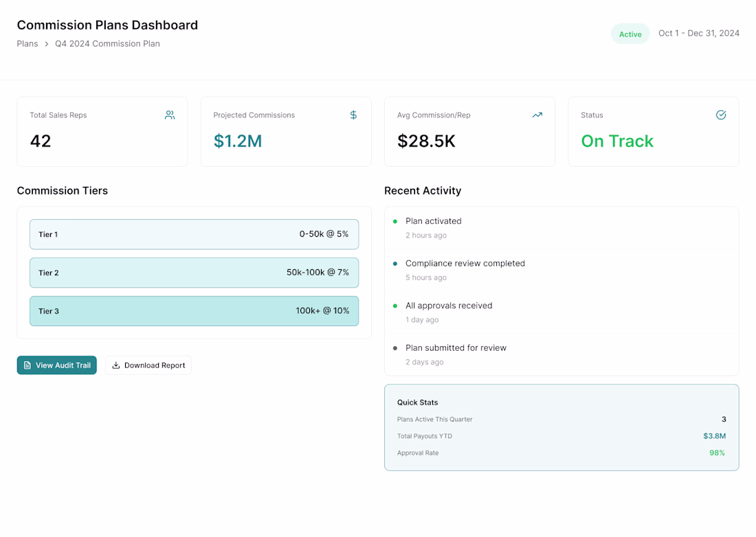756x537 pixels.
Task: Click the trending arrow icon in Avg Commission/Rep
Action: tap(537, 115)
